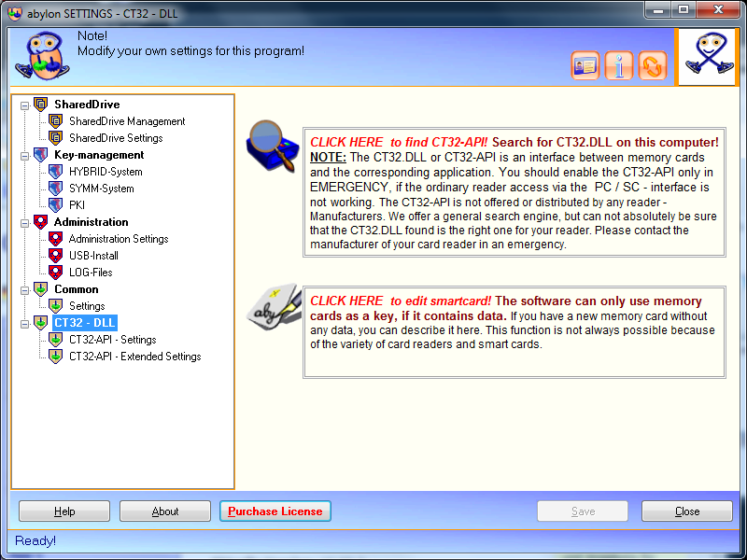747x560 pixels.
Task: Click the abylon title bar app icon
Action: [15, 13]
